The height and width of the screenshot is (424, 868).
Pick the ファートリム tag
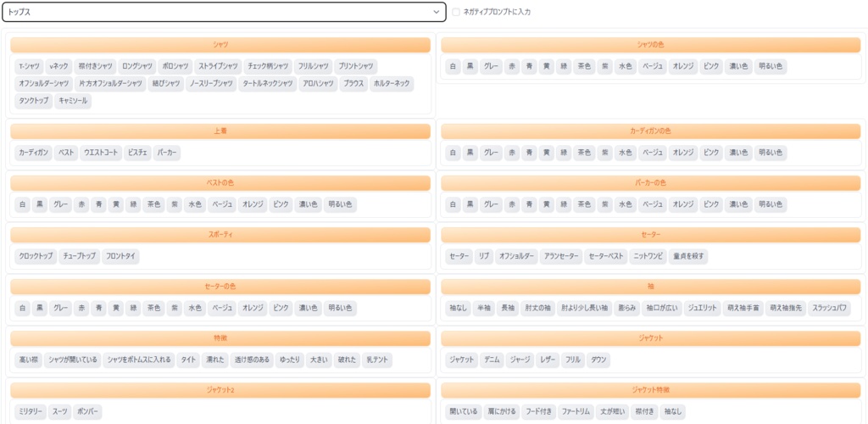576,412
